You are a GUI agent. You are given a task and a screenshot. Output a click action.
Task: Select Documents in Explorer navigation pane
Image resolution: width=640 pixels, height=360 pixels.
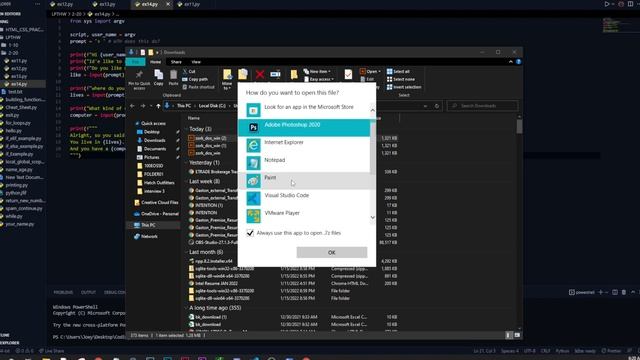155,149
